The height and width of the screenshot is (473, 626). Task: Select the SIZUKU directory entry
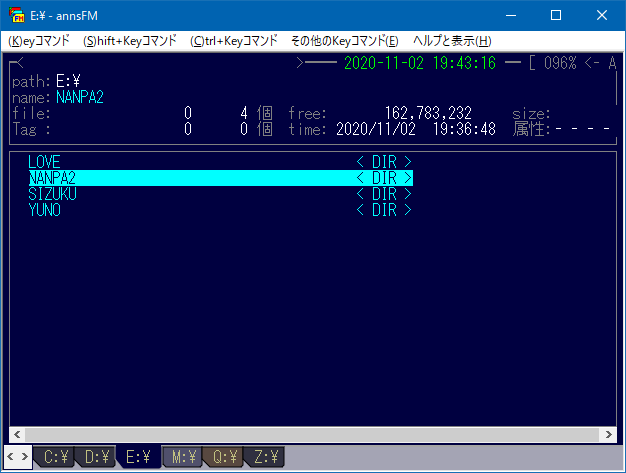(220, 194)
